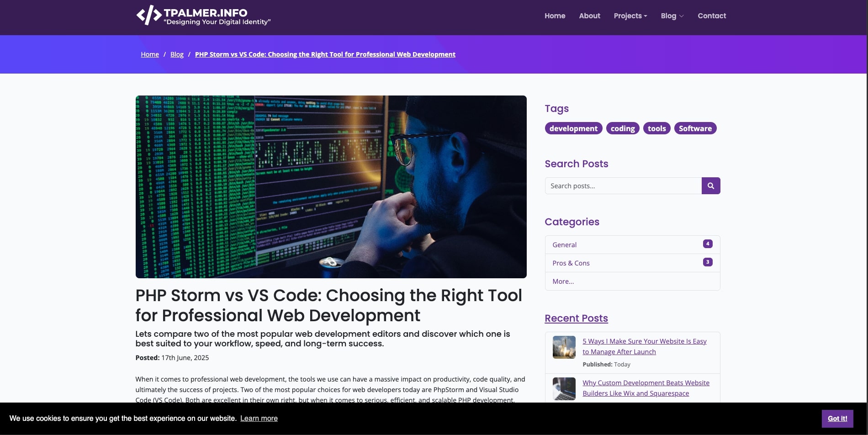868x435 pixels.
Task: Choose the Software tag pill
Action: (695, 128)
